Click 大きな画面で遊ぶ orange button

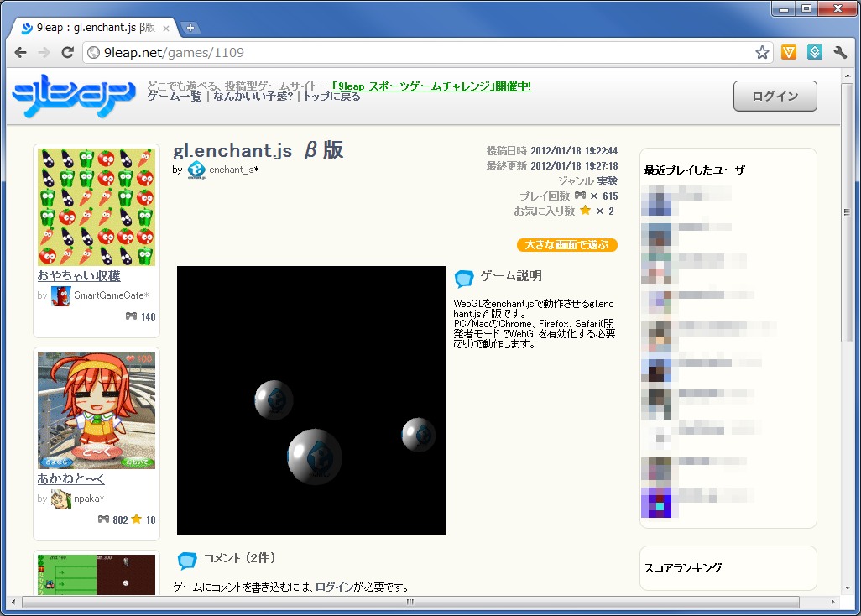click(x=566, y=245)
